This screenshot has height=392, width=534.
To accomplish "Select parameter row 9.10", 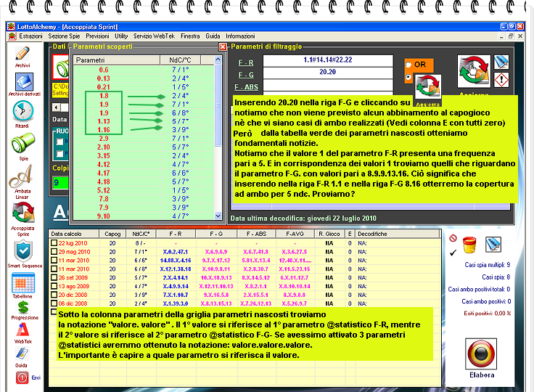I will coord(144,216).
